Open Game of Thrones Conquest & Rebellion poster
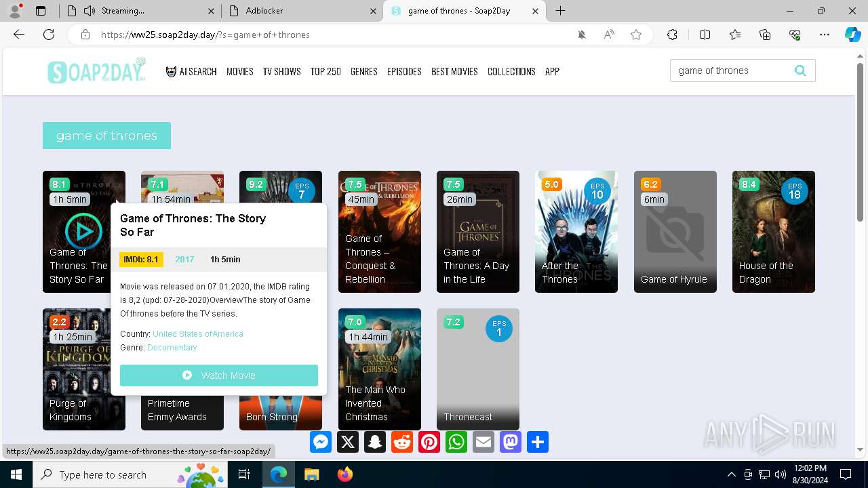The width and height of the screenshot is (868, 488). pyautogui.click(x=380, y=232)
